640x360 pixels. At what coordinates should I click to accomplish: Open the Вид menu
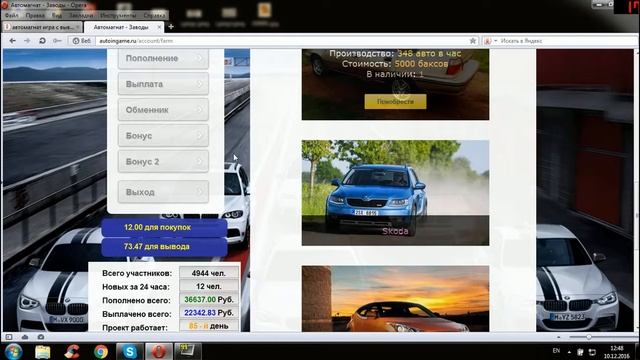(56, 15)
